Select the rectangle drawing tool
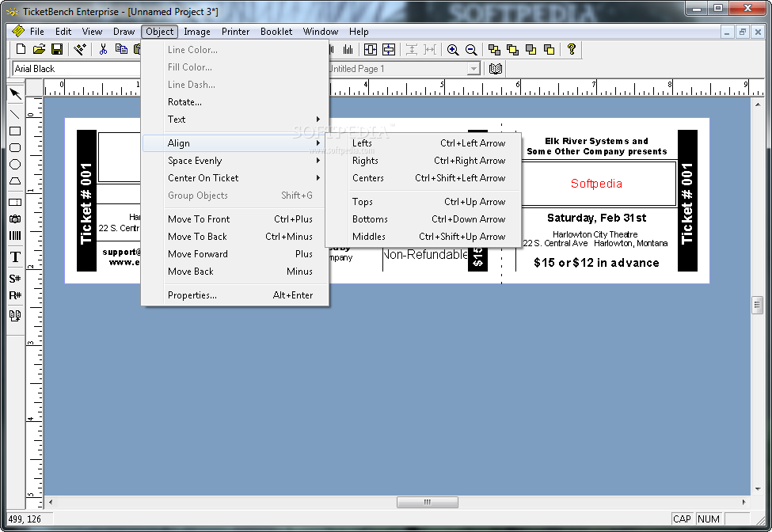The width and height of the screenshot is (772, 532). (x=15, y=131)
